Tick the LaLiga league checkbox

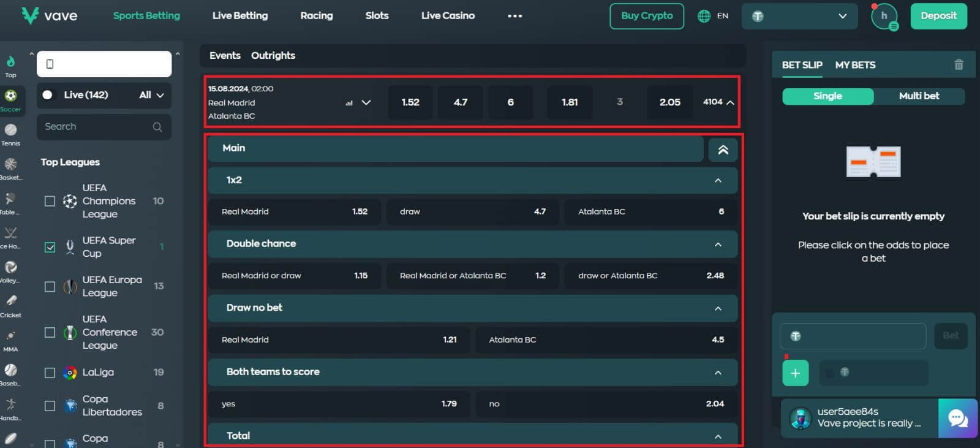[50, 373]
